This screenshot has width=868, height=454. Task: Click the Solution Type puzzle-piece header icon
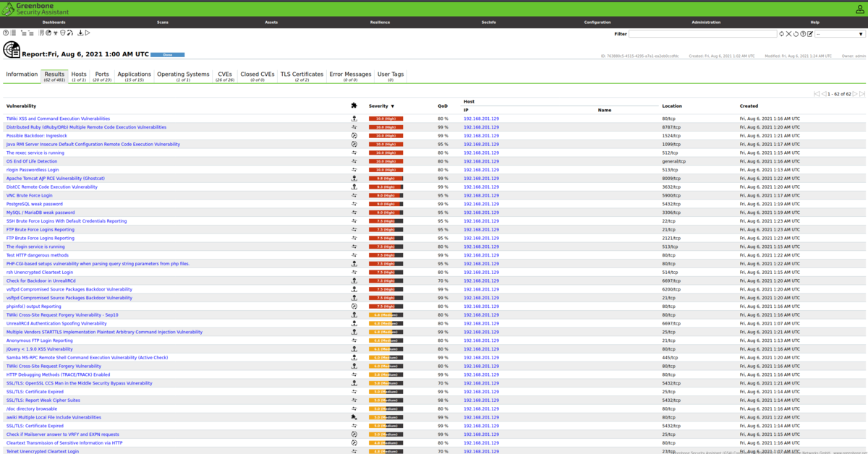pyautogui.click(x=354, y=106)
